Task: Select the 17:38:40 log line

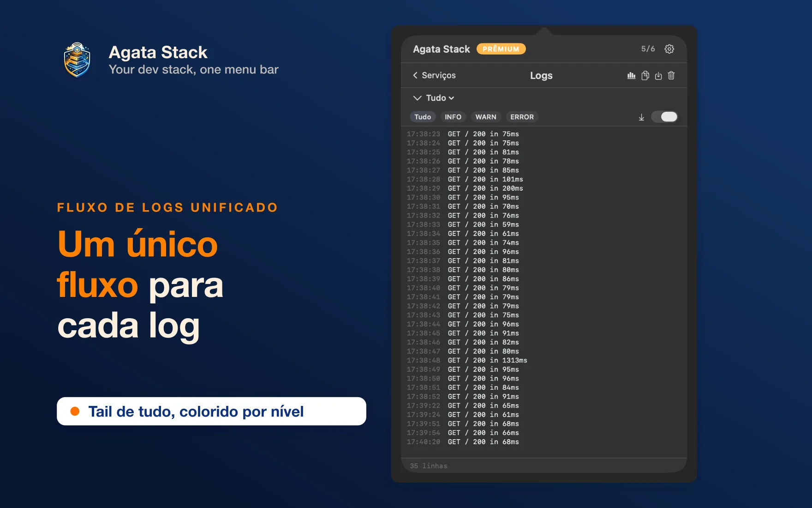Action: tap(463, 288)
